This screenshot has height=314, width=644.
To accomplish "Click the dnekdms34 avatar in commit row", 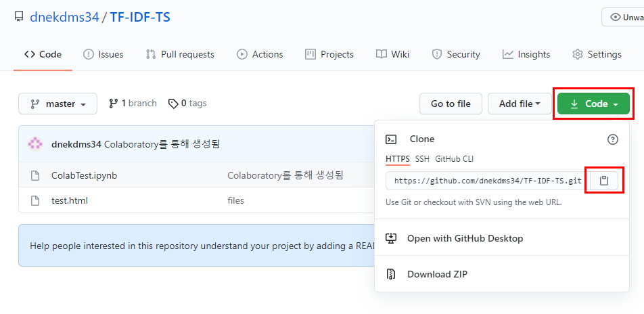I will 35,144.
